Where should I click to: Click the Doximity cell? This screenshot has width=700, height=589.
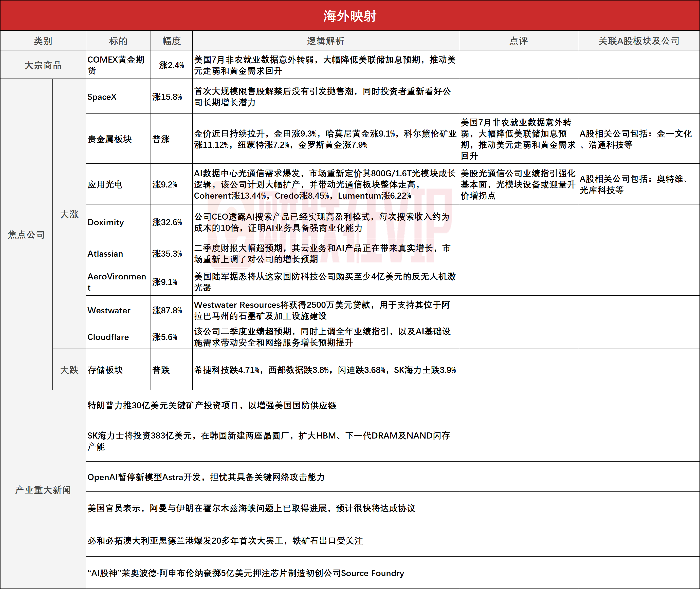click(118, 222)
